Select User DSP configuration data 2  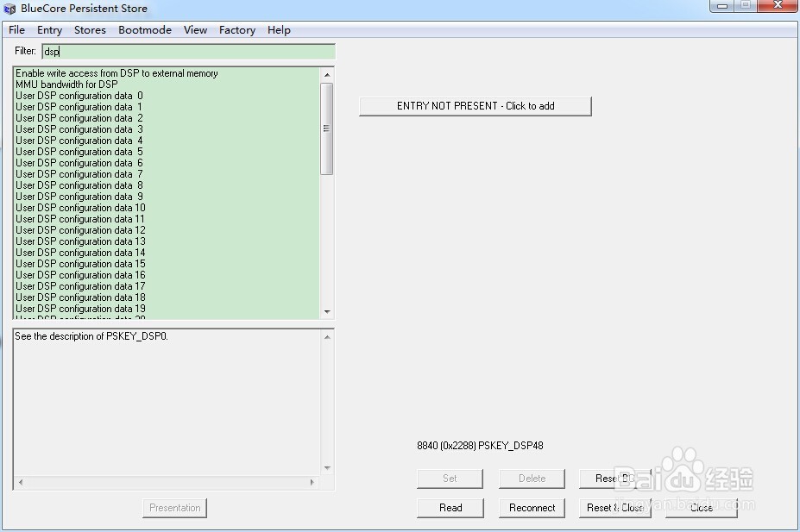pos(167,118)
